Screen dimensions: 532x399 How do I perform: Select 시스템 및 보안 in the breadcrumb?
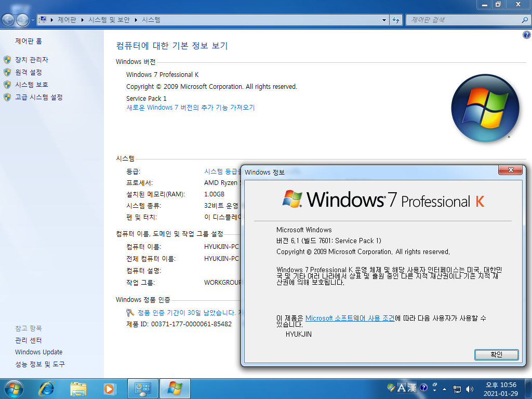coord(109,20)
